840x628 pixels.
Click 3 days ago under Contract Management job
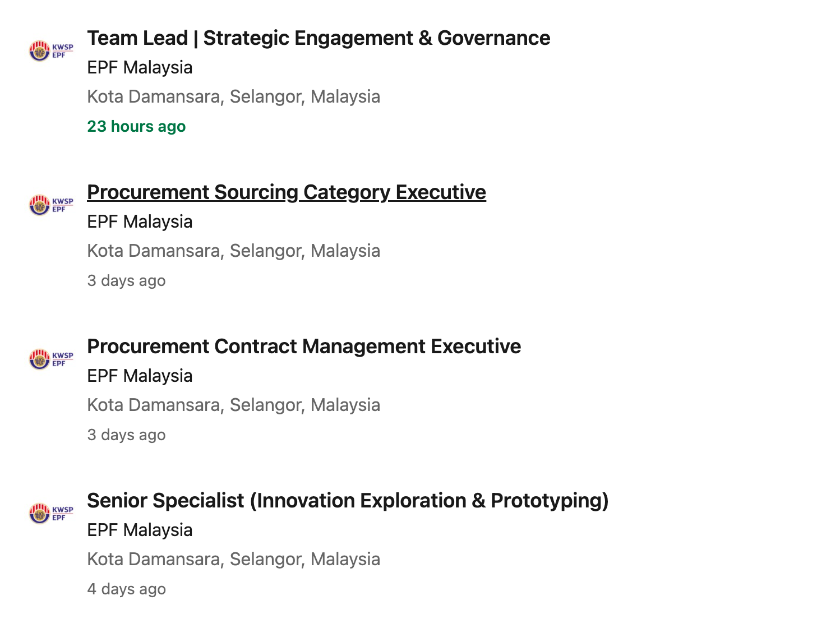[126, 435]
